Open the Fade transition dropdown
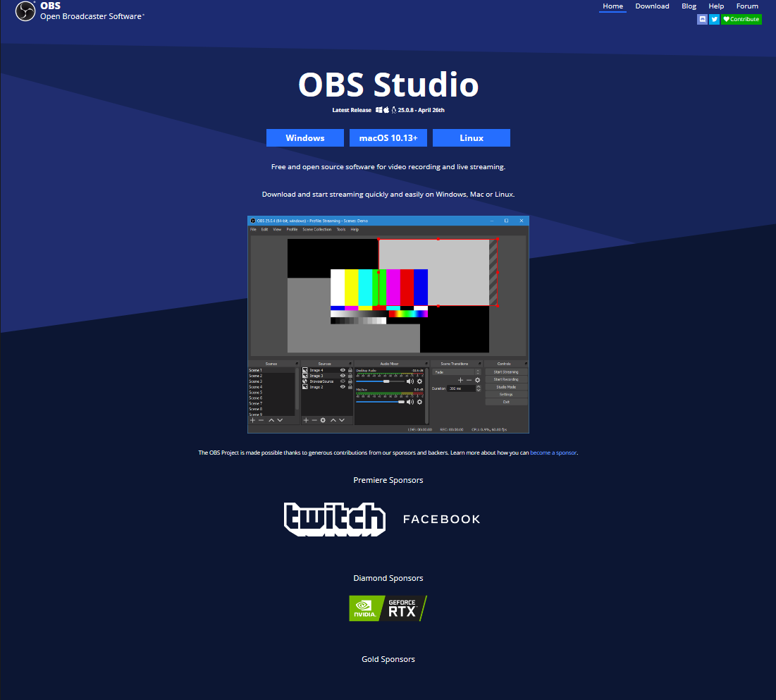Viewport: 776px width, 700px height. point(456,372)
